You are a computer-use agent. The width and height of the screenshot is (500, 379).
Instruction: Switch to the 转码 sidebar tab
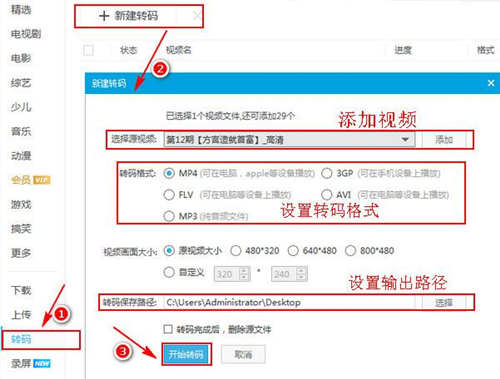pyautogui.click(x=21, y=339)
